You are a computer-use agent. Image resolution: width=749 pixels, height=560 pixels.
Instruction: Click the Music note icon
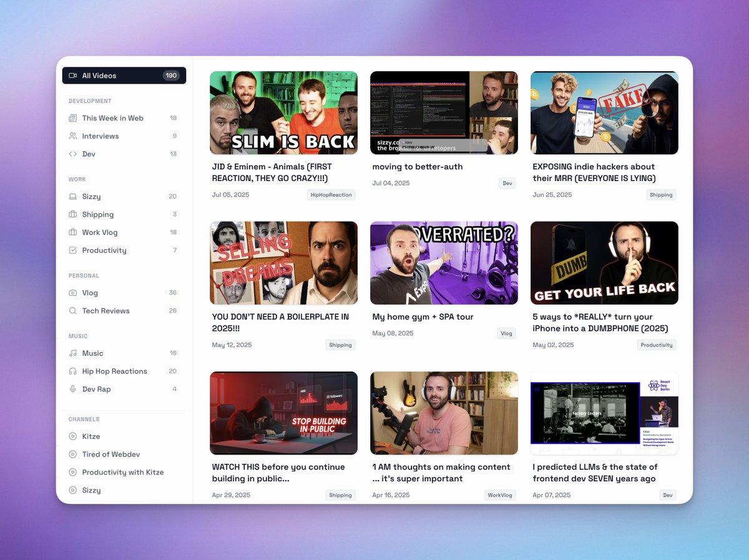pyautogui.click(x=73, y=353)
